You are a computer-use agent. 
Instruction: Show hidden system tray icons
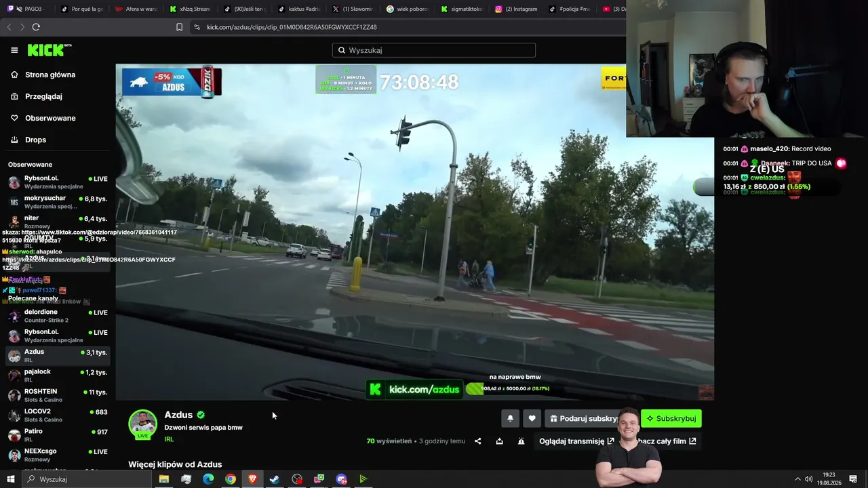coord(797,479)
